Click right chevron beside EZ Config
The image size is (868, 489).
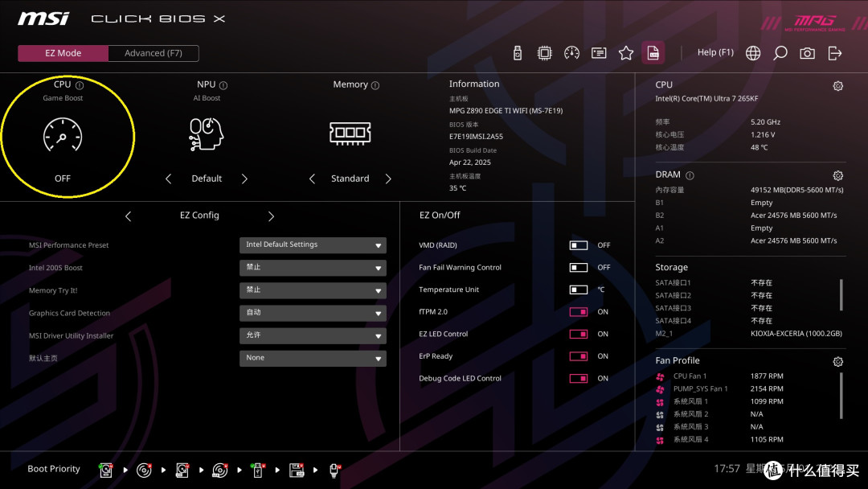pyautogui.click(x=271, y=216)
